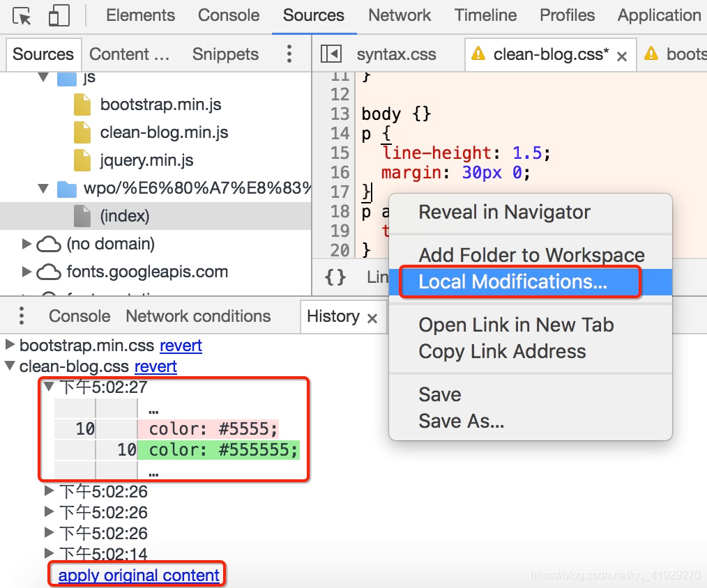The image size is (707, 588).
Task: Switch to the syntax.css editor tab
Action: click(396, 54)
